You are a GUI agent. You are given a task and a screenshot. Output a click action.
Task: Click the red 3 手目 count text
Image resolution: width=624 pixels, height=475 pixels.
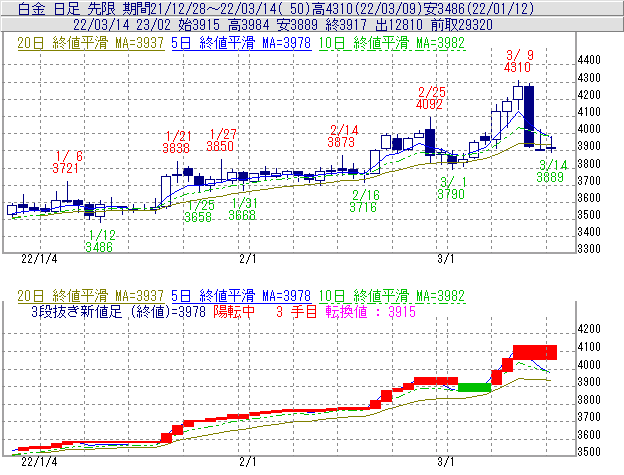pyautogui.click(x=296, y=311)
